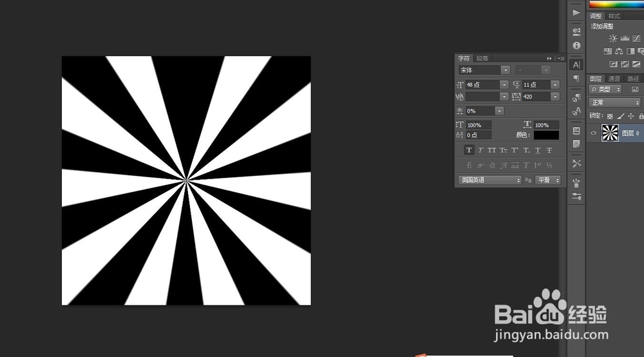Image resolution: width=644 pixels, height=357 pixels.
Task: Open the font style dropdown
Action: point(546,70)
